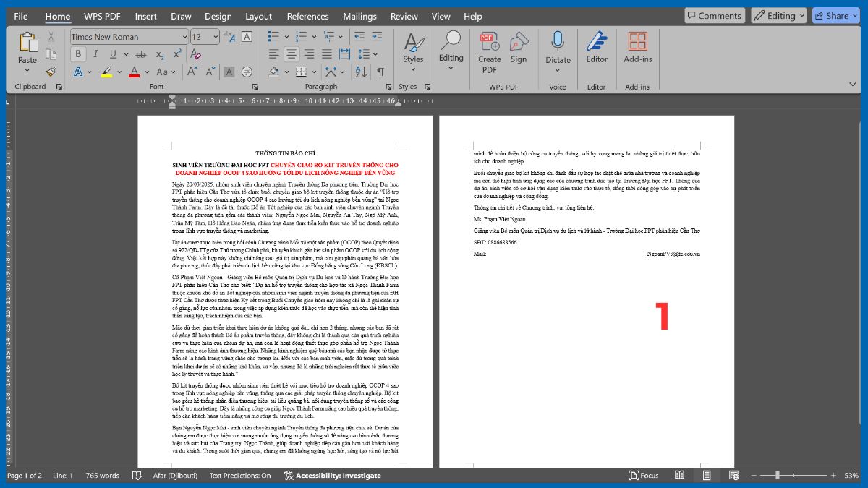Viewport: 868px width, 488px height.
Task: Open the font name dropdown
Action: 184,37
